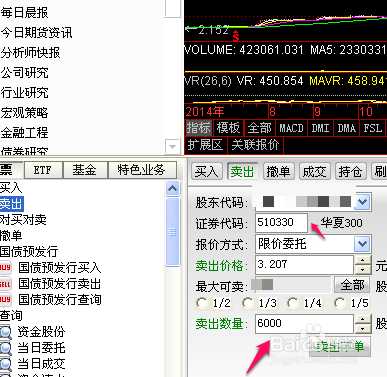Open the 持仓 tab button
The image size is (387, 377).
click(350, 172)
